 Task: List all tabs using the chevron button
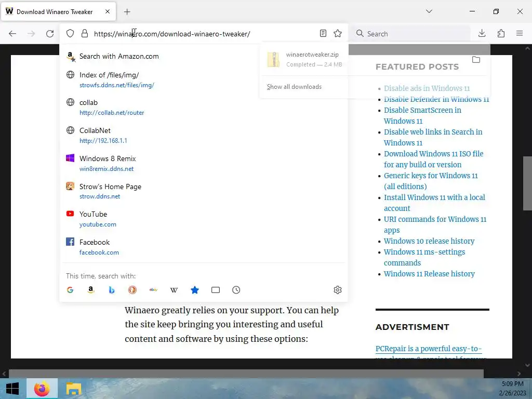pos(429,11)
